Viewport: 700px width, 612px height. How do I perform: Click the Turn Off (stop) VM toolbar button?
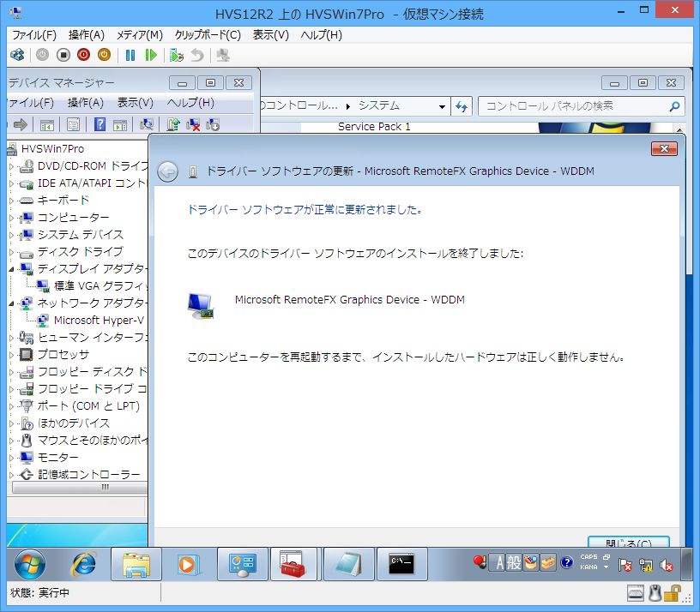point(63,55)
